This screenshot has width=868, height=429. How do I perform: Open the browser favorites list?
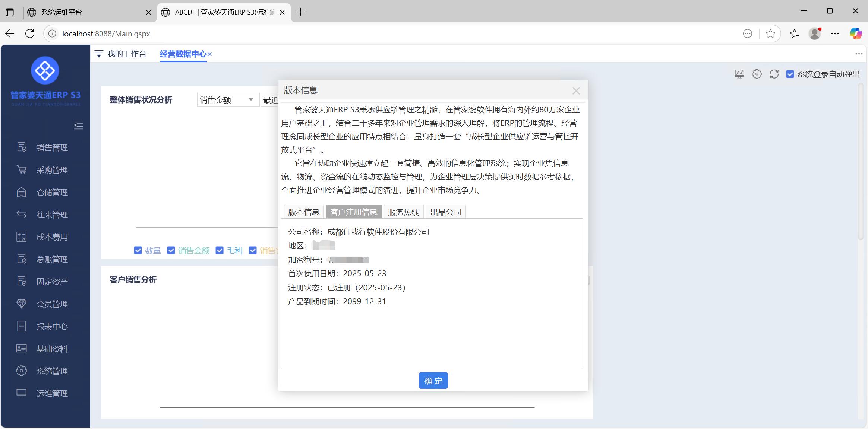pyautogui.click(x=794, y=34)
